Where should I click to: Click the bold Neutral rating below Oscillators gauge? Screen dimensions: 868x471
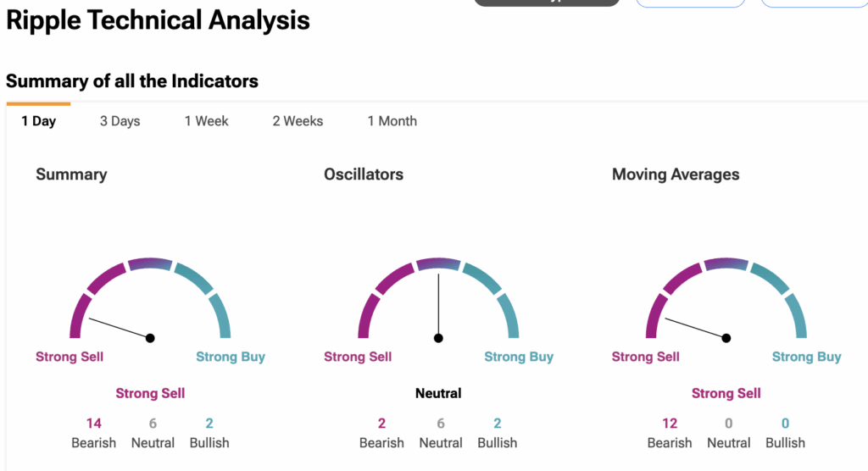tap(438, 393)
